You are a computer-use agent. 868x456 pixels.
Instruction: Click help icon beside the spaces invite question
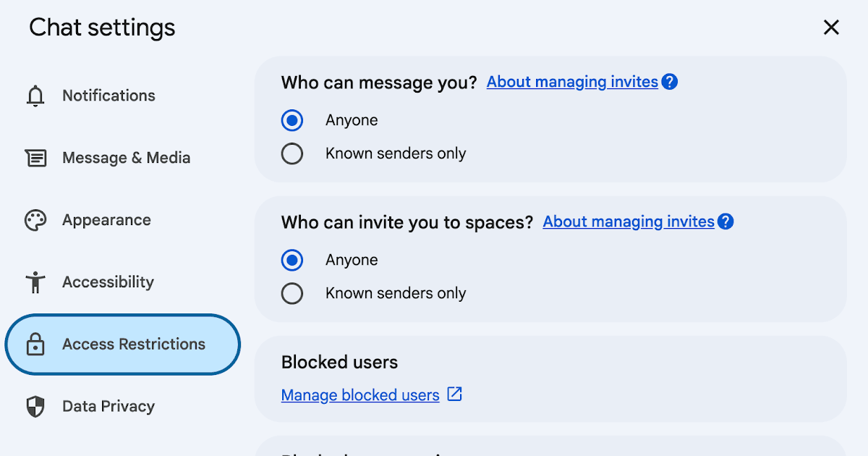726,221
